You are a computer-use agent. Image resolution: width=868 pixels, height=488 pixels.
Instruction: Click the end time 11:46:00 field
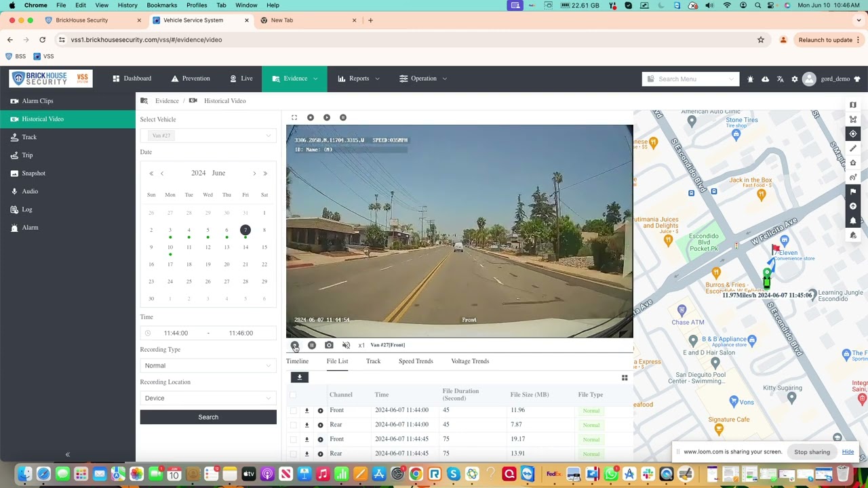(241, 333)
